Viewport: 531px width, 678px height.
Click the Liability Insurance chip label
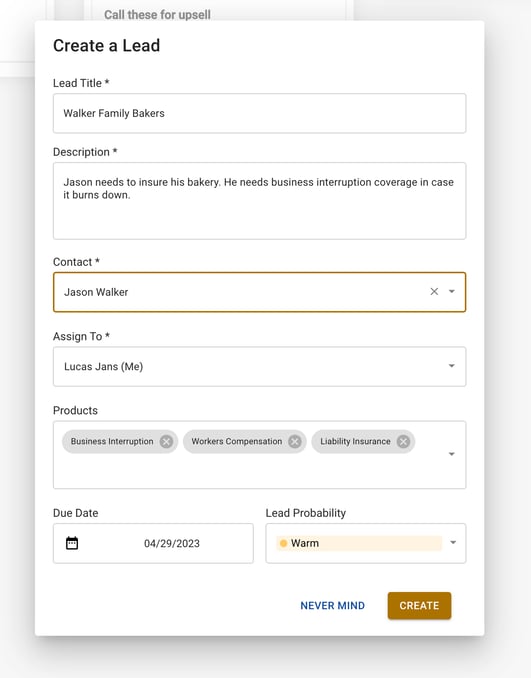(355, 441)
